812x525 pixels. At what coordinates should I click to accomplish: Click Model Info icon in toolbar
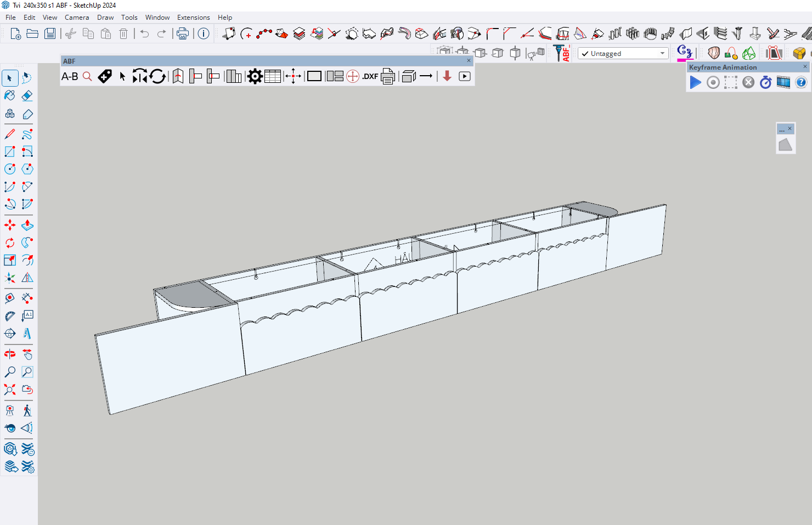(204, 33)
